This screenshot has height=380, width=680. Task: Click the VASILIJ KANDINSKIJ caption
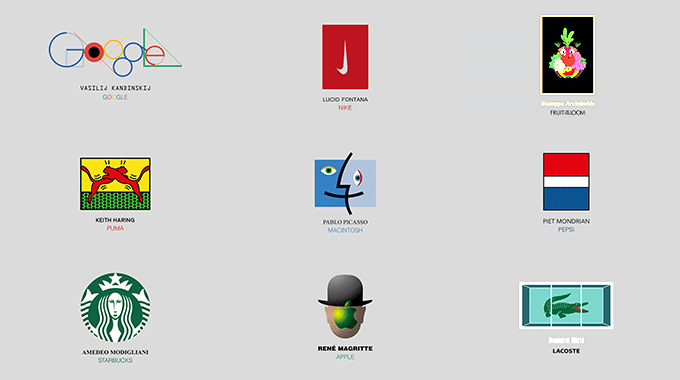pos(115,88)
